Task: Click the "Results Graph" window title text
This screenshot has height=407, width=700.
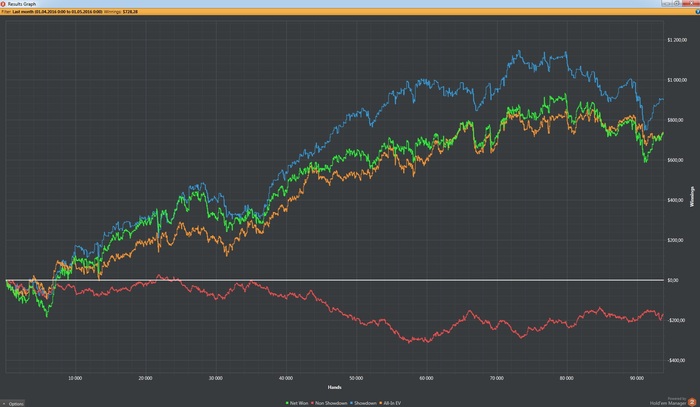Action: click(x=22, y=4)
